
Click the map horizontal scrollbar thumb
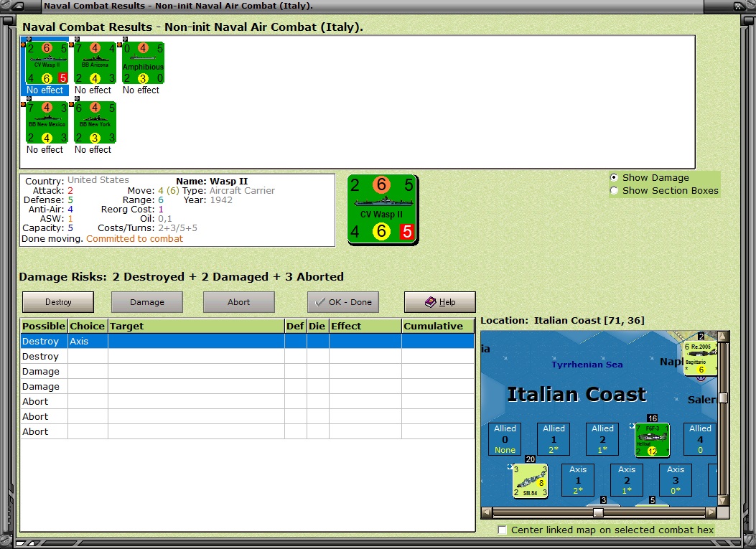(598, 512)
